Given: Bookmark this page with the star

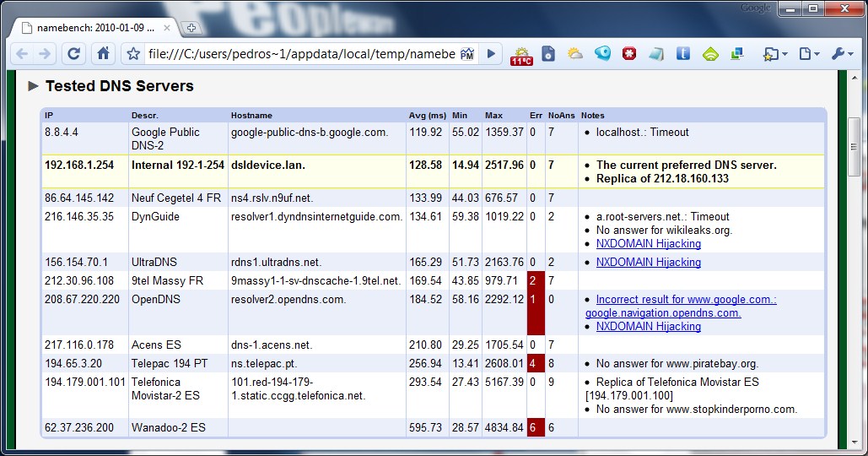Looking at the screenshot, I should [x=133, y=54].
